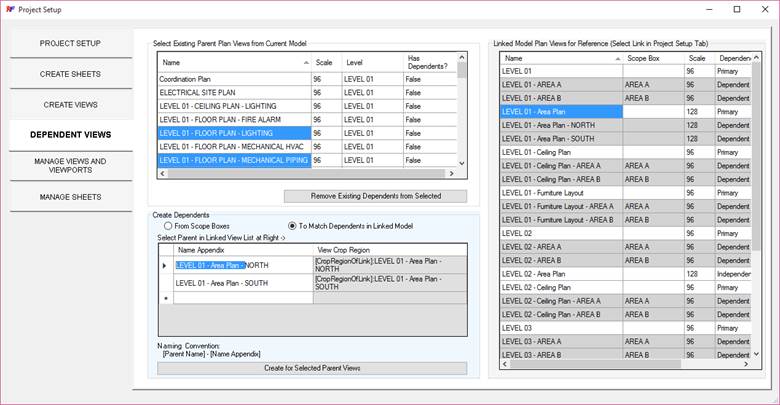Go to the Create Views tab
Viewport: 780px width, 405px height.
click(71, 104)
